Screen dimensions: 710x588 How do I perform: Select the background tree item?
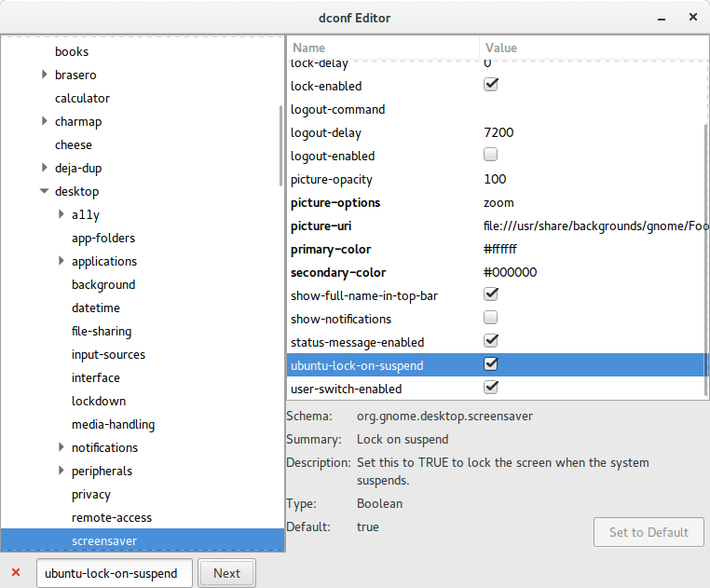point(103,284)
